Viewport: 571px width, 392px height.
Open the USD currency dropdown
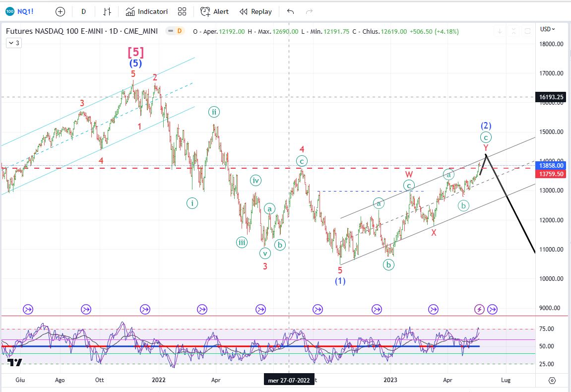click(x=547, y=29)
